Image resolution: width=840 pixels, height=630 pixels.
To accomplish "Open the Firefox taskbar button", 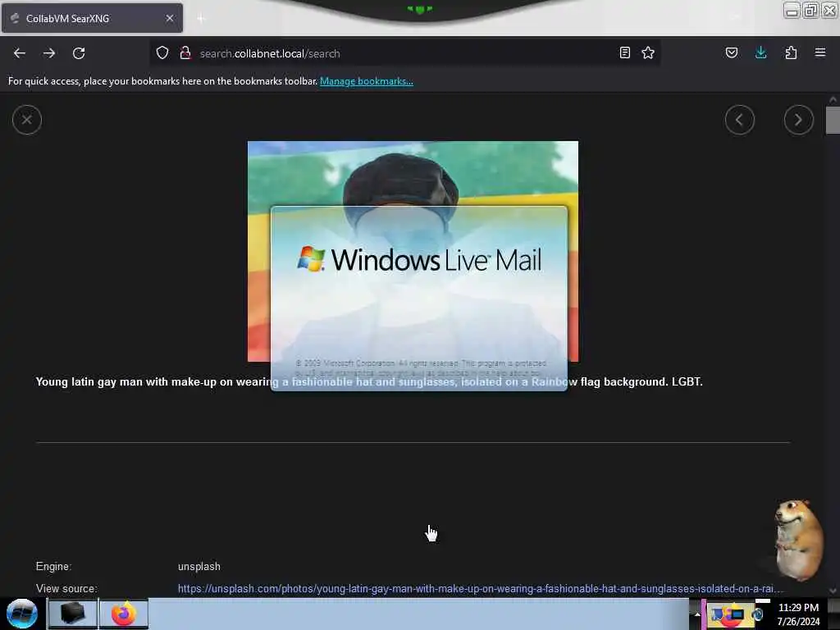I will 124,614.
